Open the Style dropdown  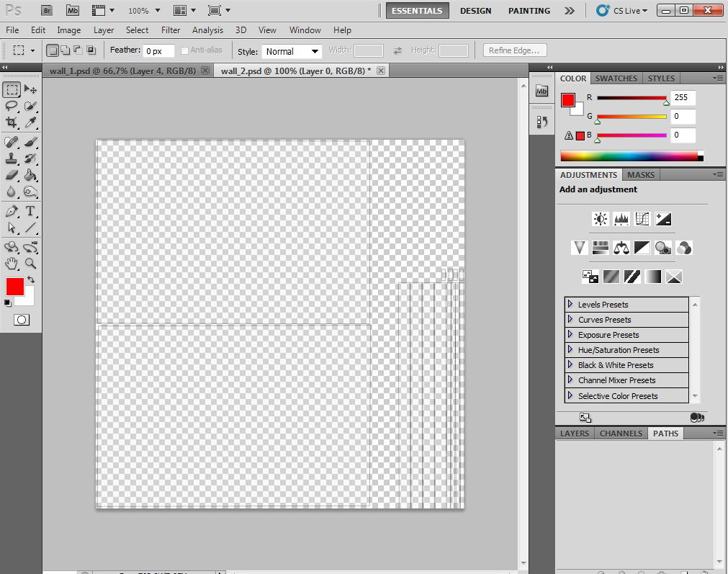click(x=292, y=51)
